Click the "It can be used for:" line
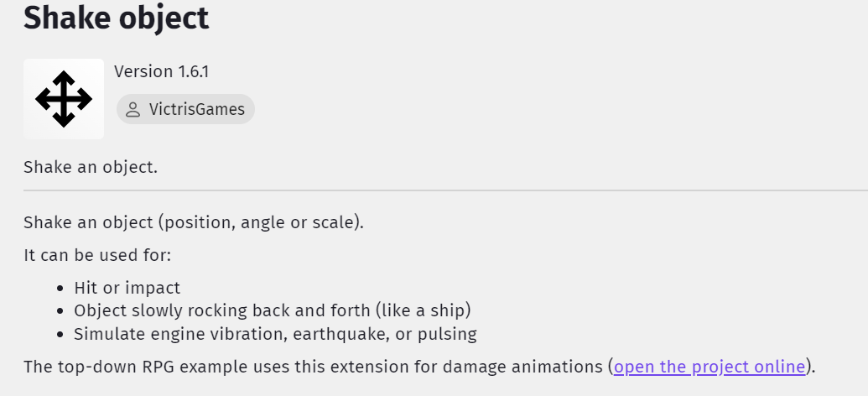Screen dimensions: 868x396 (97, 255)
